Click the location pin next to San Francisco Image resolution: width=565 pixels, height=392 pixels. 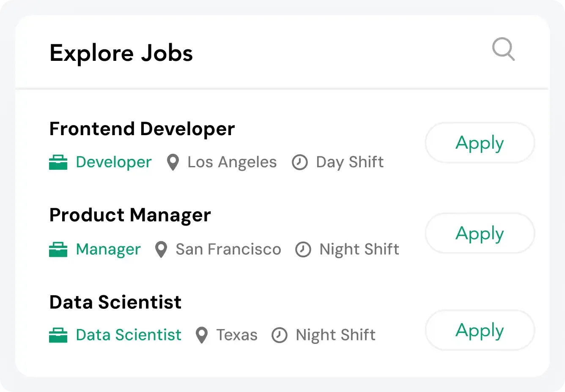[161, 249]
